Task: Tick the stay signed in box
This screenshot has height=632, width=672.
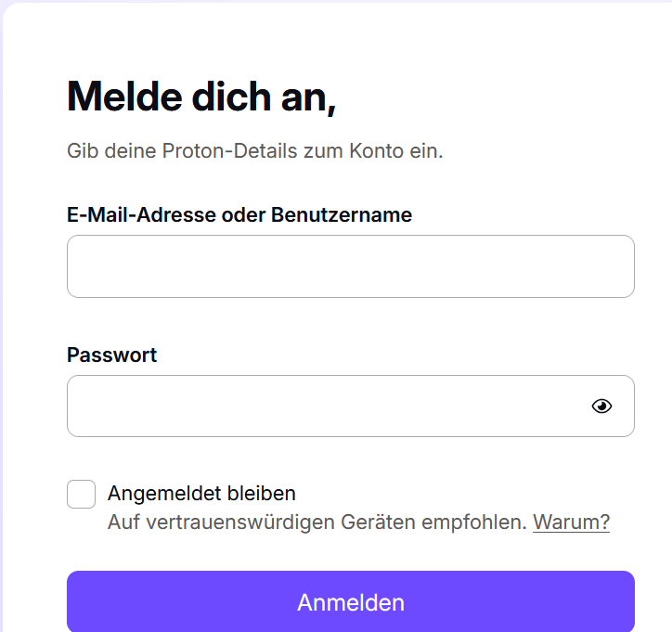Action: pyautogui.click(x=82, y=494)
